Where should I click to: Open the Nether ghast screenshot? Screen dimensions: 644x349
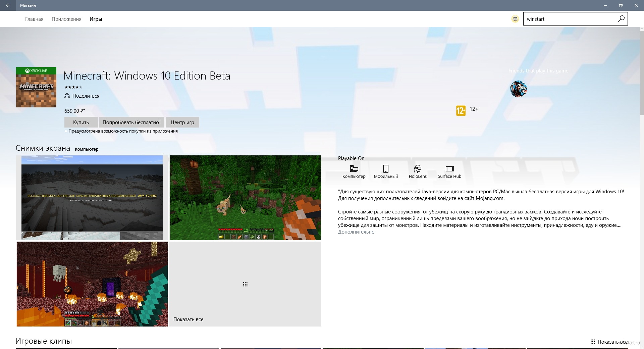pyautogui.click(x=92, y=284)
